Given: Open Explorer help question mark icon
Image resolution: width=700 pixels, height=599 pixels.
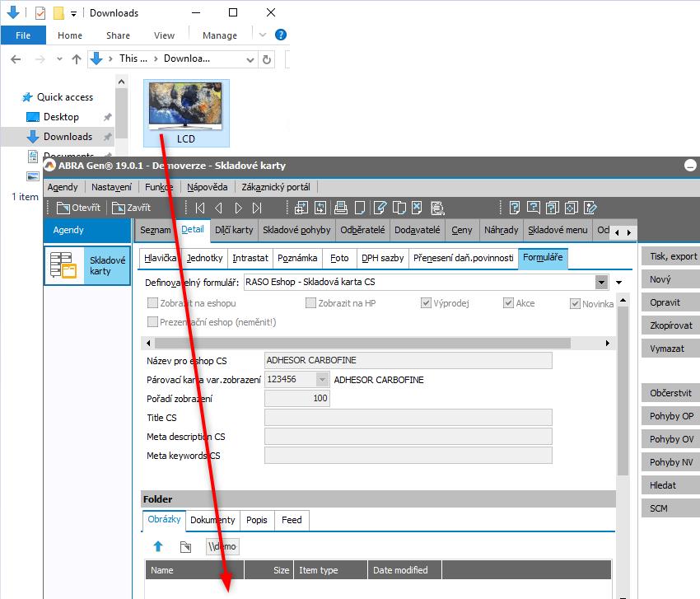Looking at the screenshot, I should pyautogui.click(x=280, y=35).
